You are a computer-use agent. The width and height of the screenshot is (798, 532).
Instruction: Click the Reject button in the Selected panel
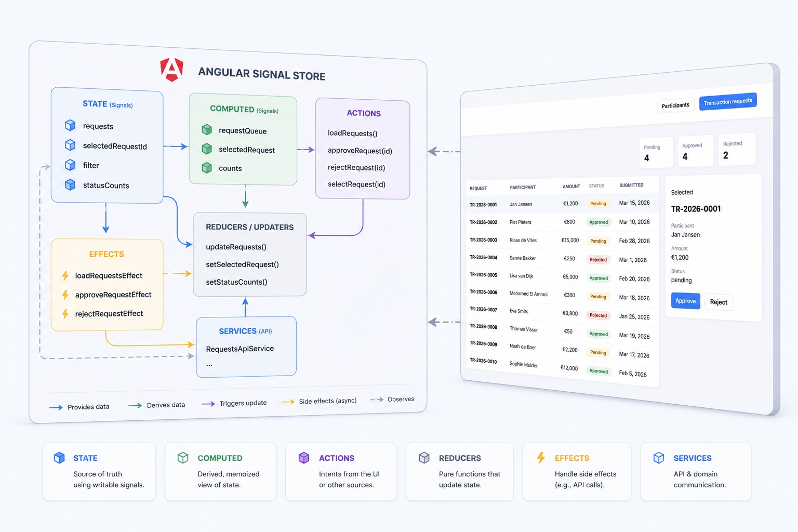(x=719, y=302)
